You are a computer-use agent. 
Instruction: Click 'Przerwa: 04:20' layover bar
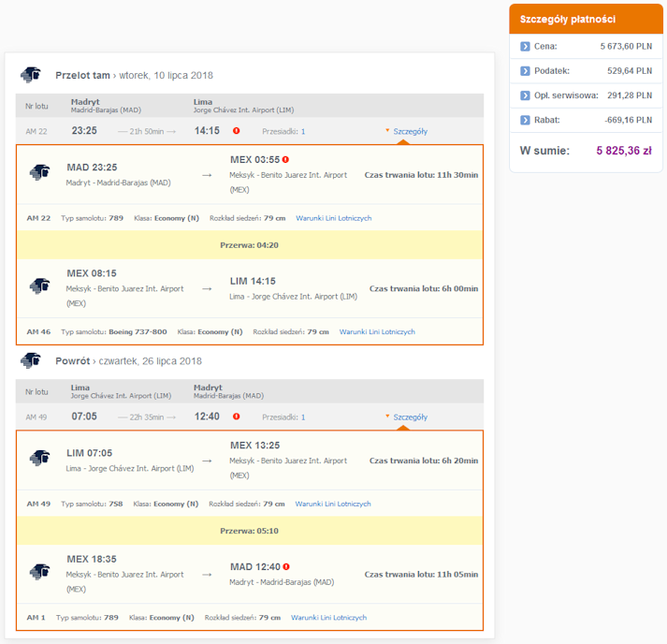(x=249, y=244)
